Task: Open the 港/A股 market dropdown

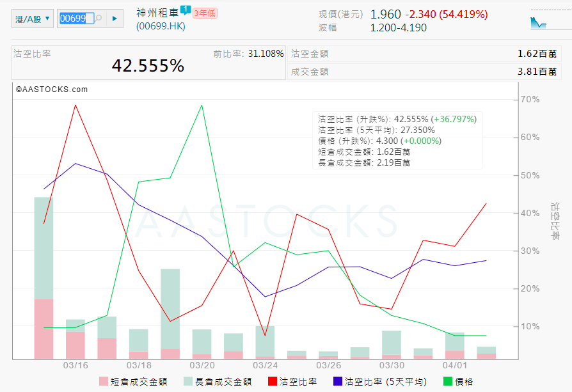Action: 33,19
